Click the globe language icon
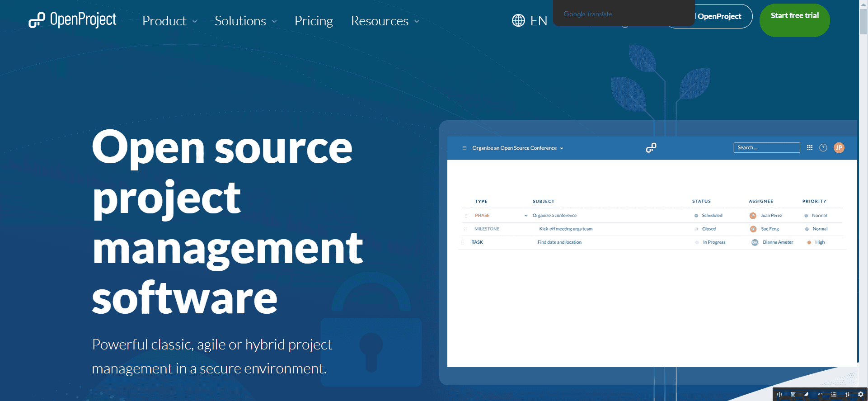868x401 pixels. pos(518,20)
